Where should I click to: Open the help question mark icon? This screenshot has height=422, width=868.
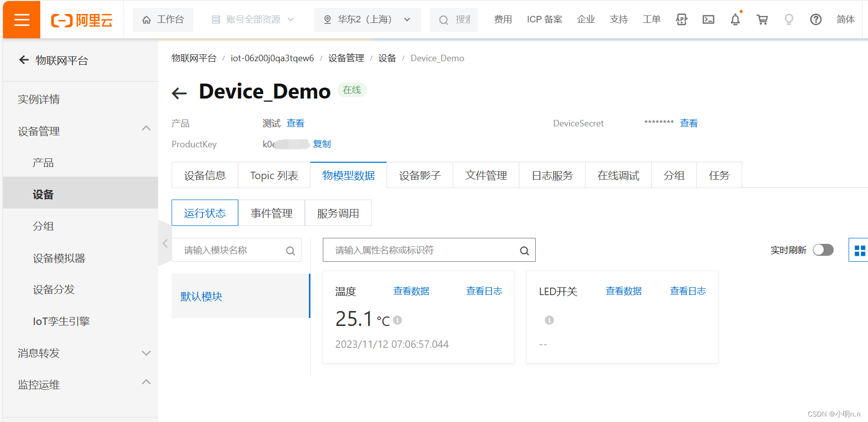[x=816, y=19]
